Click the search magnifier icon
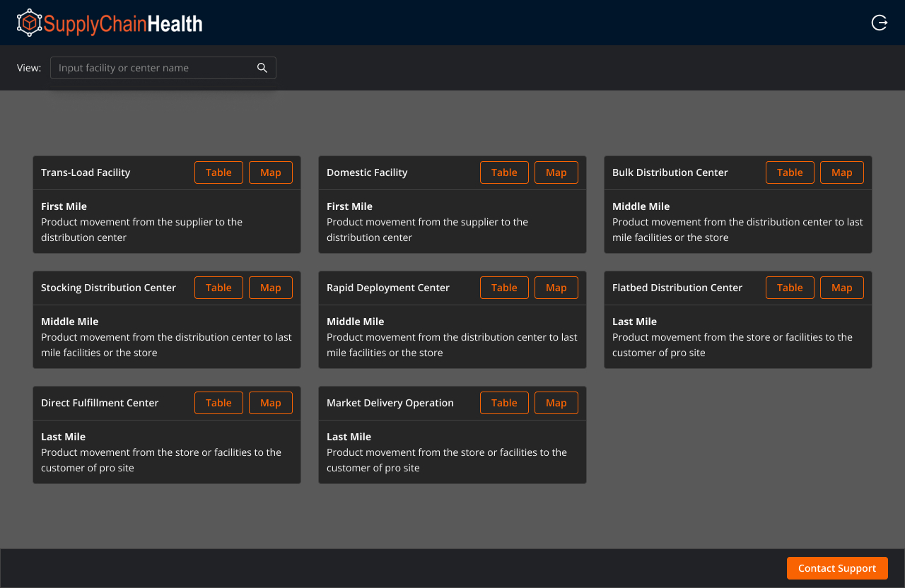This screenshot has height=588, width=905. point(262,68)
